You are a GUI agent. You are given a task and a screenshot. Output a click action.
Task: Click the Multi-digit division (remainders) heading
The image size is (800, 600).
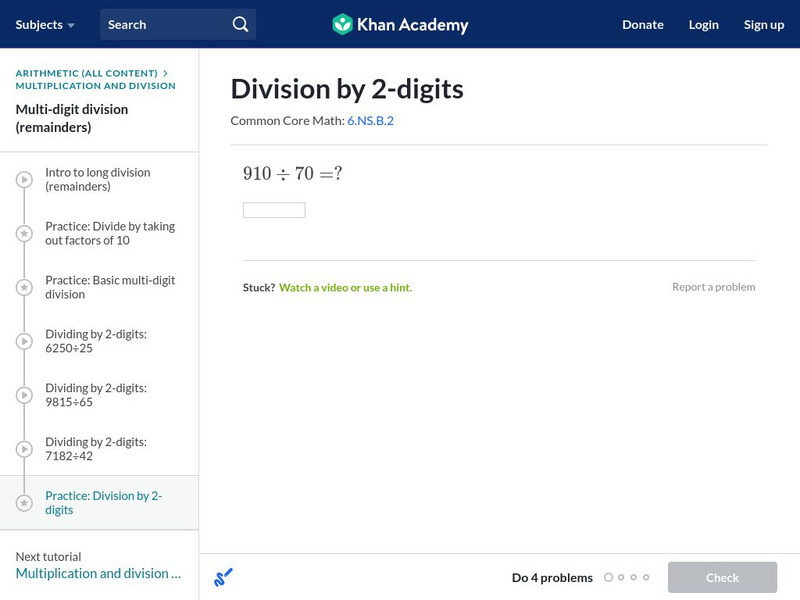tap(72, 118)
